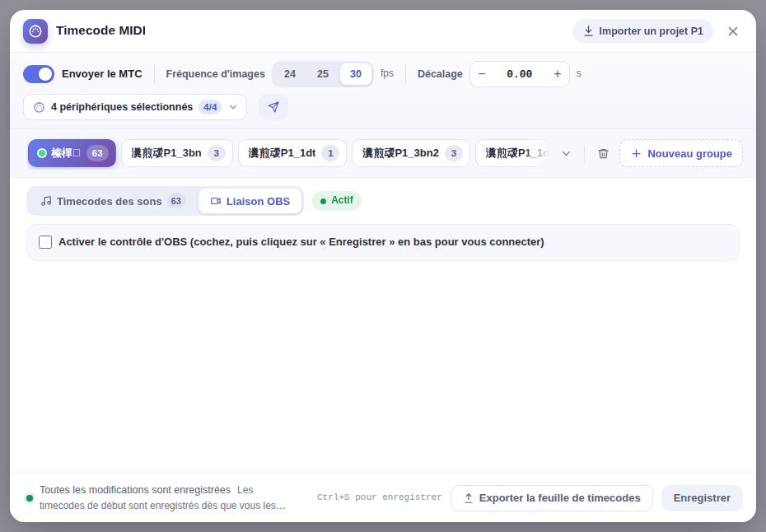Viewport: 766px width, 532px height.
Task: Increase Décalage with the plus button
Action: (x=558, y=74)
